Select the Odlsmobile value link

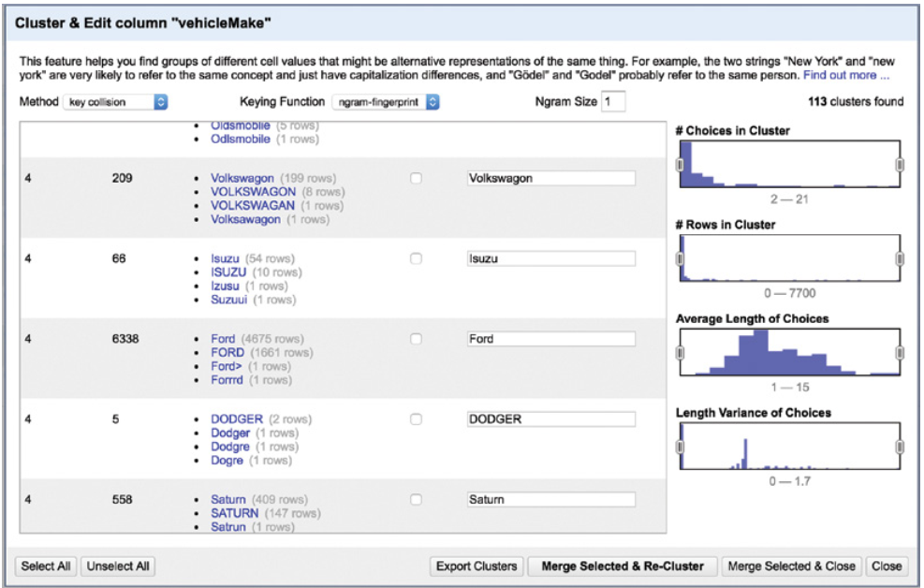241,140
